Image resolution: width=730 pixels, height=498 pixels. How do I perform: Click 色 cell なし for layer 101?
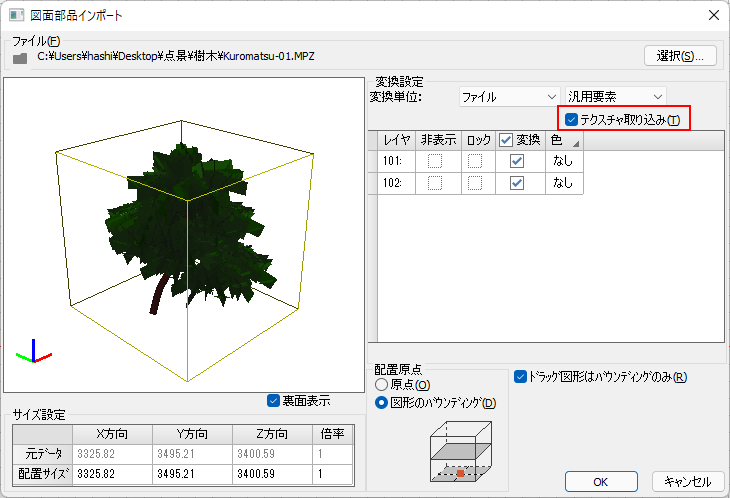[564, 161]
